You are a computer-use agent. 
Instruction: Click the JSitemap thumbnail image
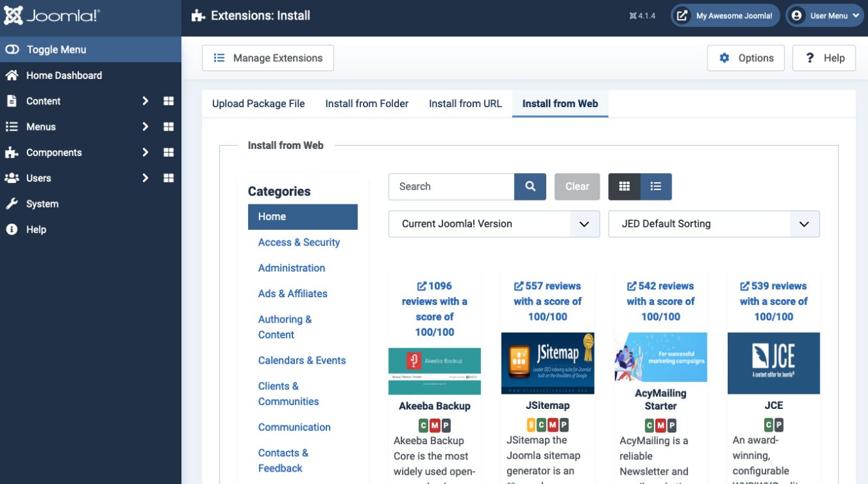coord(548,363)
